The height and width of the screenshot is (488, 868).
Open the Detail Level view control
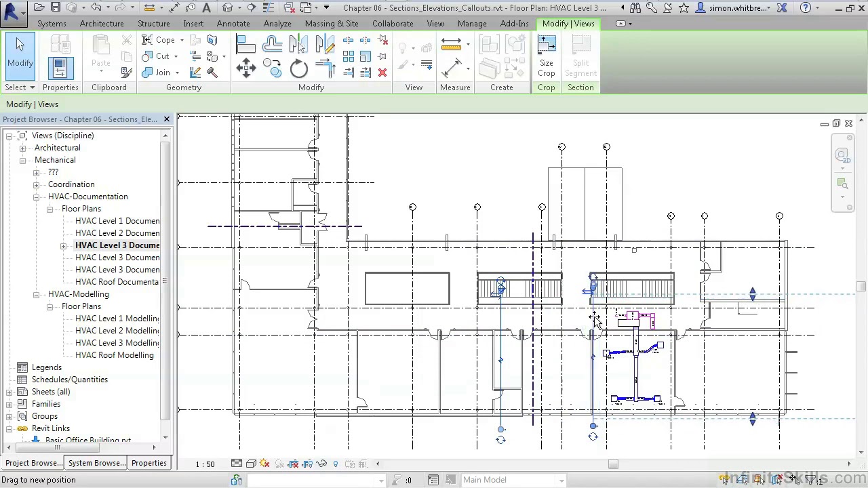237,464
